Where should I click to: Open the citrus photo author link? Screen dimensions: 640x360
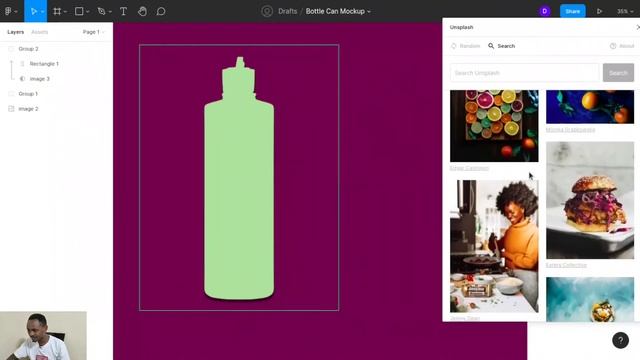click(x=469, y=168)
